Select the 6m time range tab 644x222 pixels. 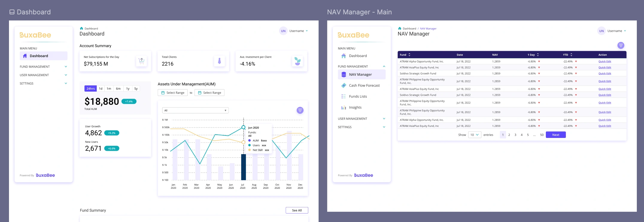tap(118, 89)
